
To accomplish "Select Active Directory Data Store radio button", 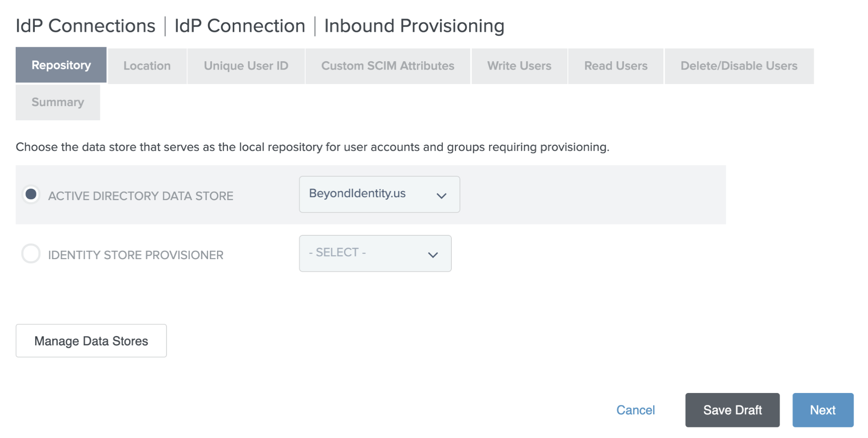I will point(31,195).
